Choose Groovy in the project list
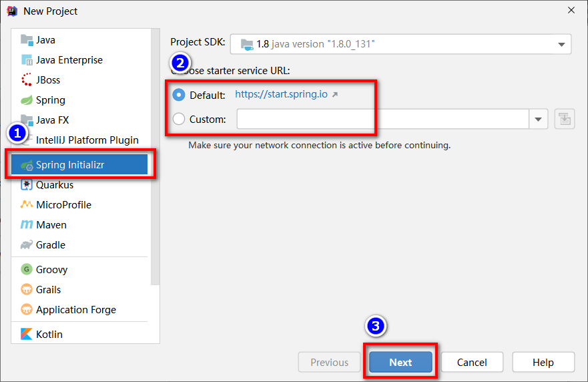The image size is (588, 382). tap(79, 269)
